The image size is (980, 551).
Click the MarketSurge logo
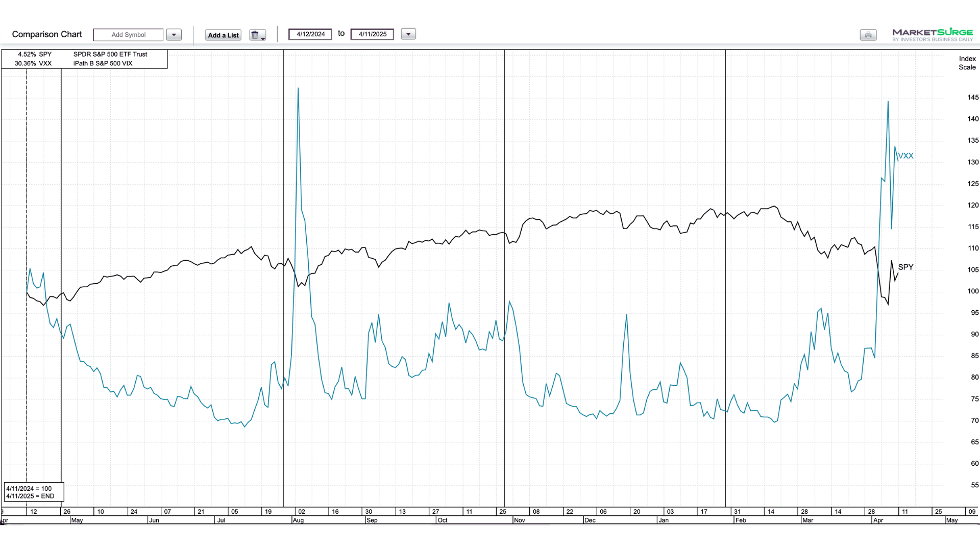pos(932,35)
